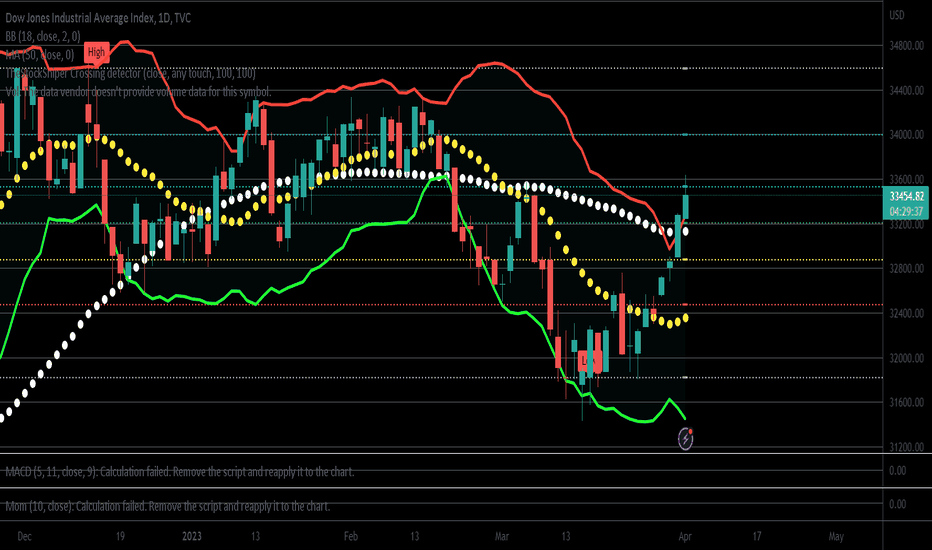Click the 32400.00 price axis label

pyautogui.click(x=906, y=313)
